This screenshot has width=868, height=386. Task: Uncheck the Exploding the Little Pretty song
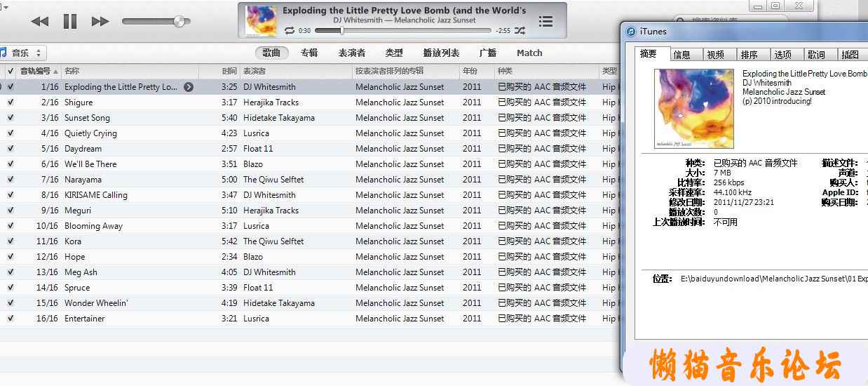10,87
